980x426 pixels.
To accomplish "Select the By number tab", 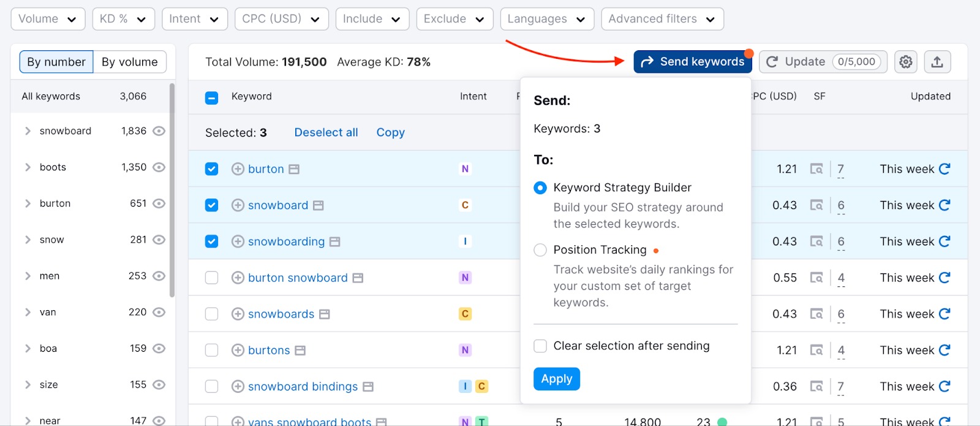I will 56,62.
